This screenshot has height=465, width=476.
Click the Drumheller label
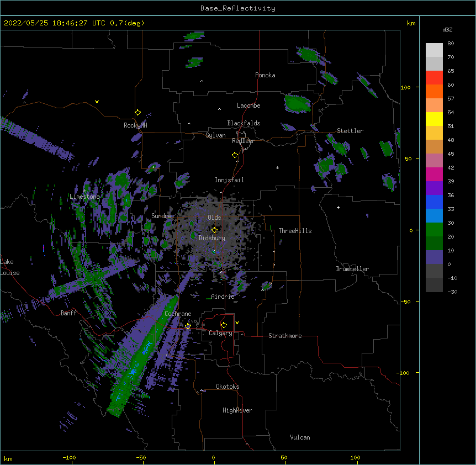click(x=352, y=269)
